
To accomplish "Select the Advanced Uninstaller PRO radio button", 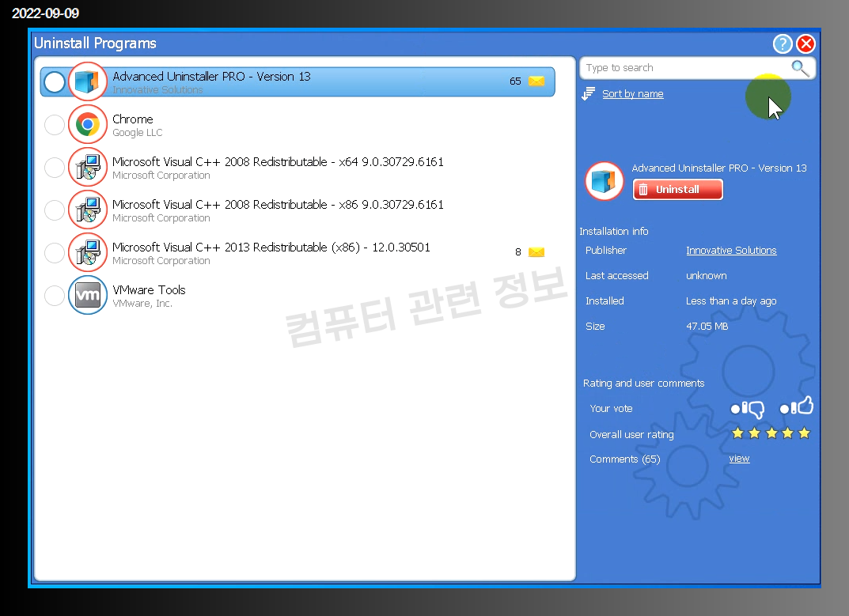I will click(55, 82).
